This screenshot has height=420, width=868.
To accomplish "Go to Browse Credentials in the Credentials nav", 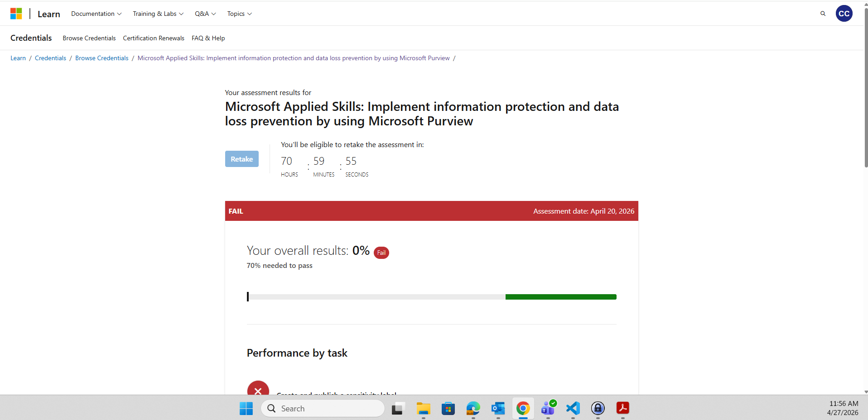I will pyautogui.click(x=89, y=38).
